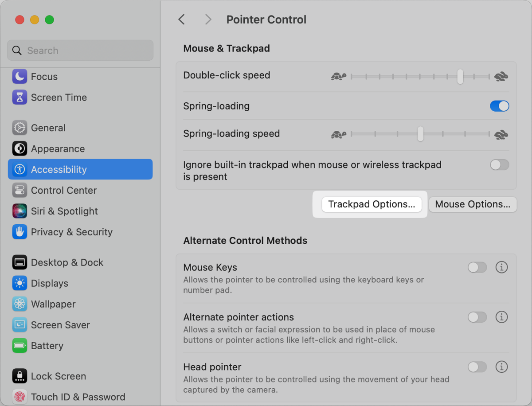
Task: Select Displays in the sidebar
Action: [49, 284]
